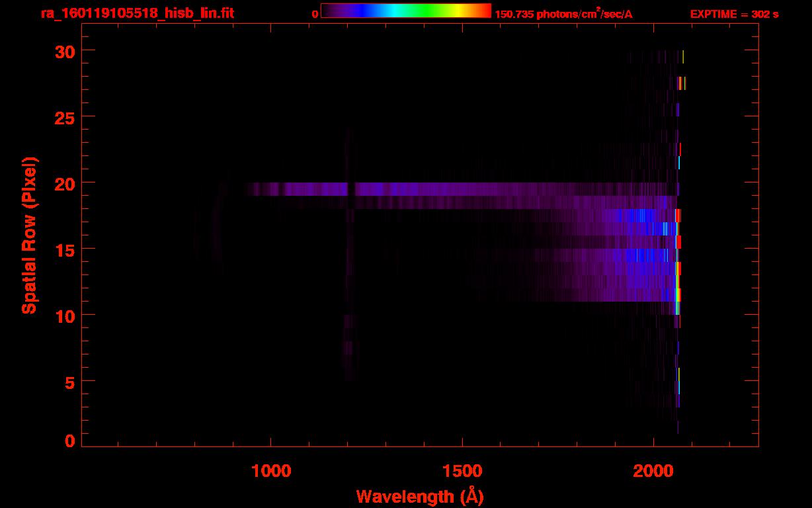Click the Wavelength (Å) axis title
The height and width of the screenshot is (508, 812).
pos(420,496)
